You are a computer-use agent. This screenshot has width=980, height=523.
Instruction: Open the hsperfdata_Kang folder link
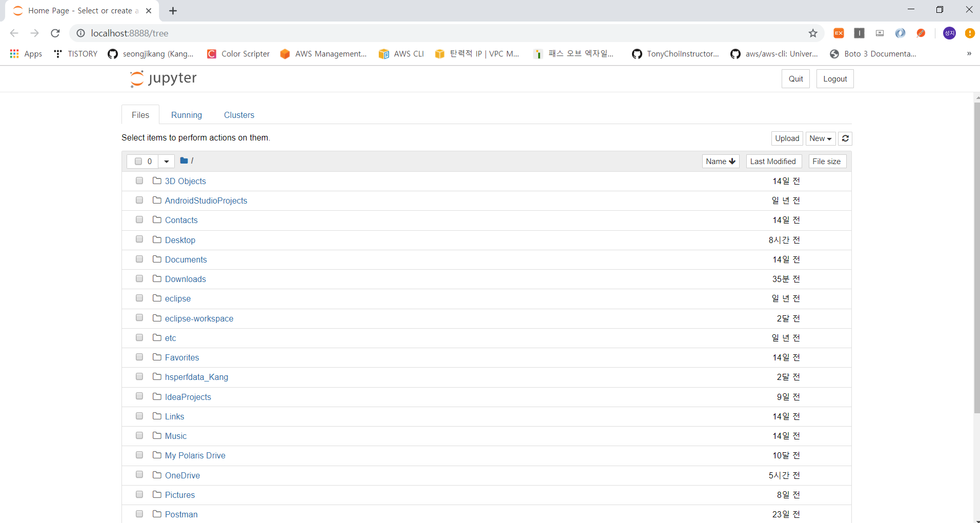(196, 377)
